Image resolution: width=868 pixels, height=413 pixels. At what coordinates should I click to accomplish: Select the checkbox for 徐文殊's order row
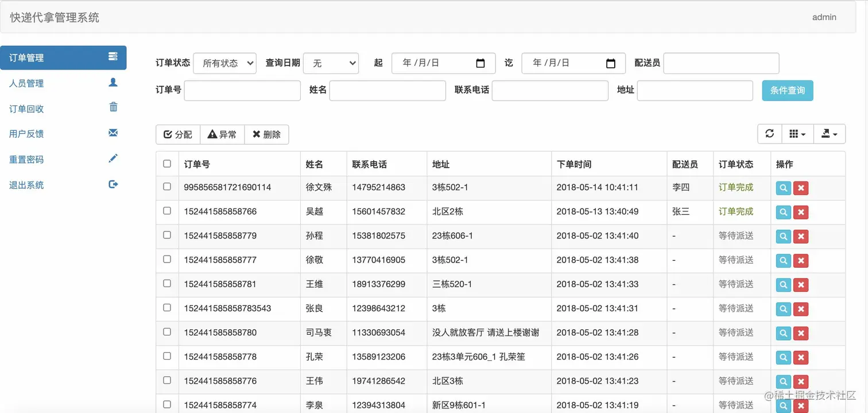(x=166, y=188)
